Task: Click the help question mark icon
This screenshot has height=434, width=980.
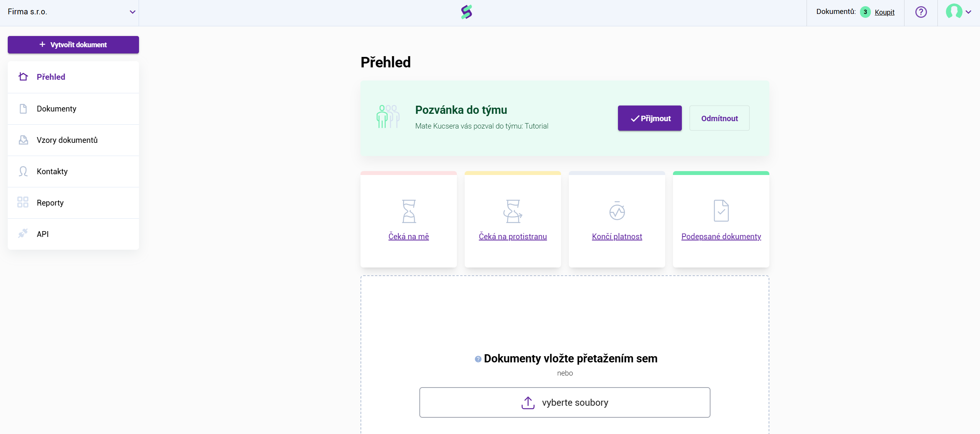Action: tap(921, 12)
